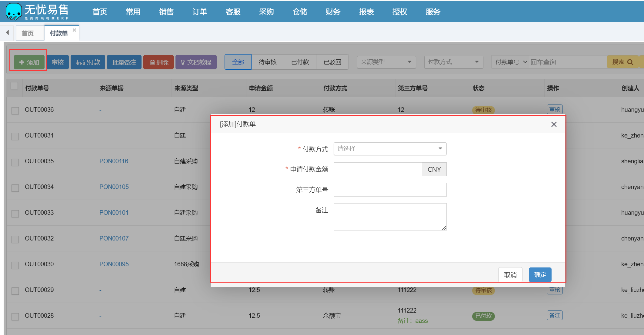Open the 财务 top menu
The width and height of the screenshot is (644, 335).
[333, 12]
